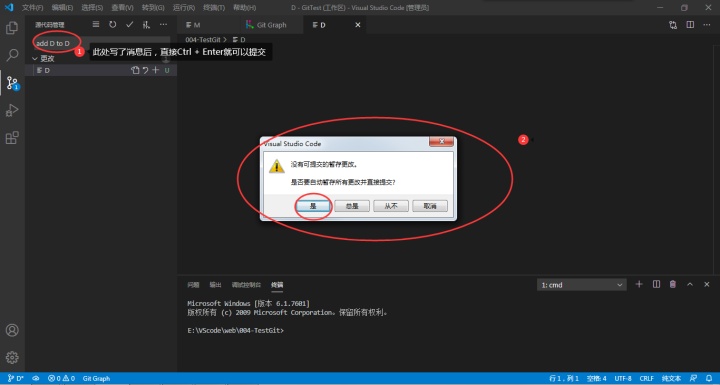
Task: Click 取消 button in the dialog
Action: [x=430, y=206]
